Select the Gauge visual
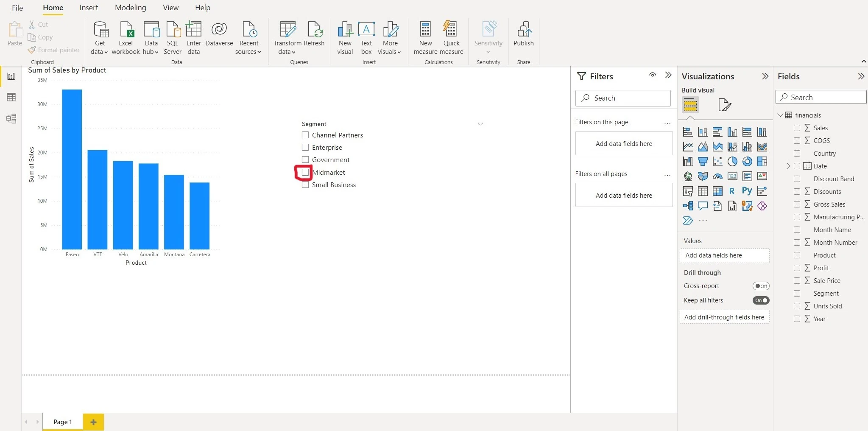Image resolution: width=868 pixels, height=431 pixels. (717, 176)
